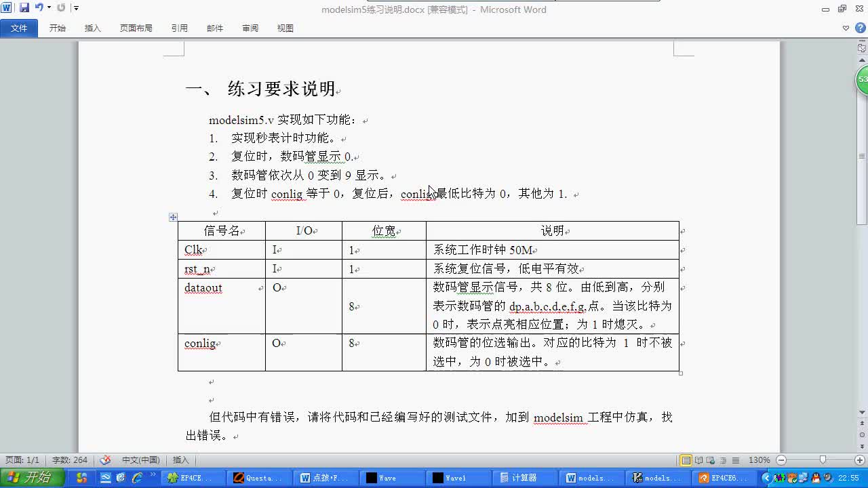
Task: Click the 中文(中国) language indicator
Action: pyautogui.click(x=141, y=460)
